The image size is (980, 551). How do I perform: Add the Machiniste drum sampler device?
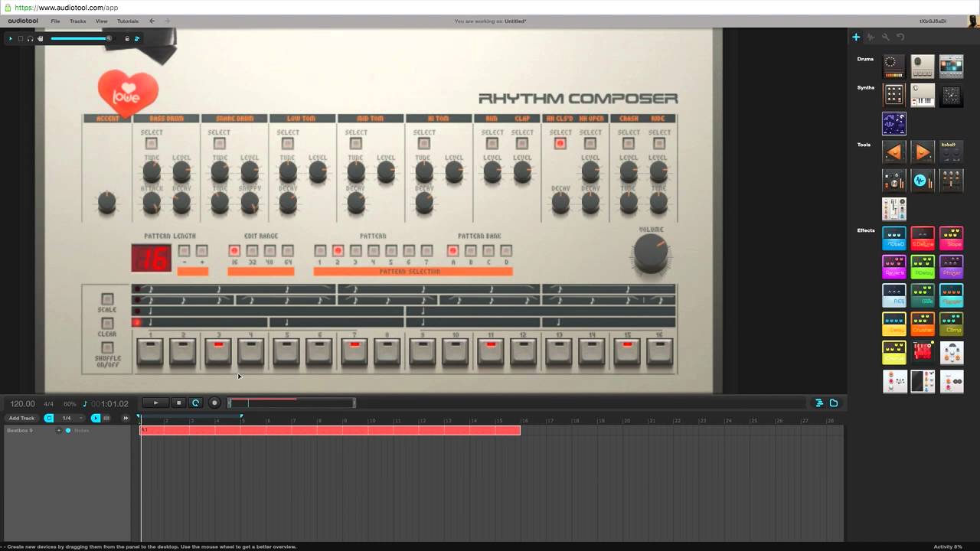[951, 66]
